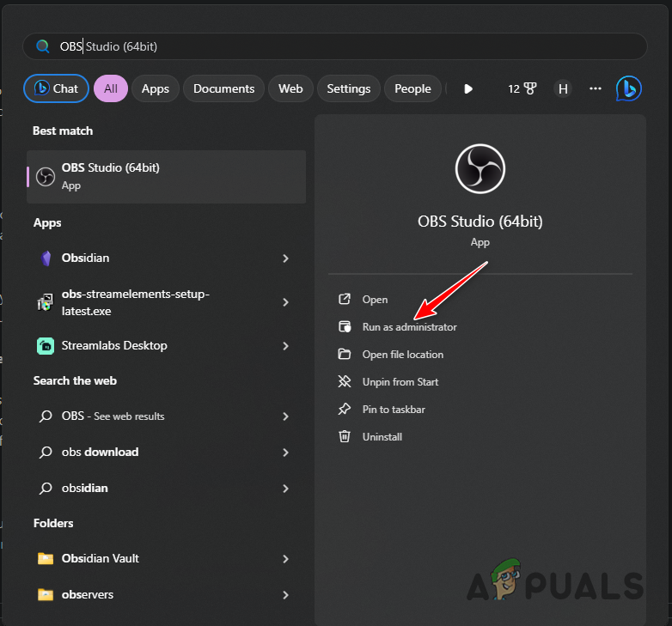Expand the Streamlabs Desktop chevron
This screenshot has width=672, height=626.
[286, 346]
